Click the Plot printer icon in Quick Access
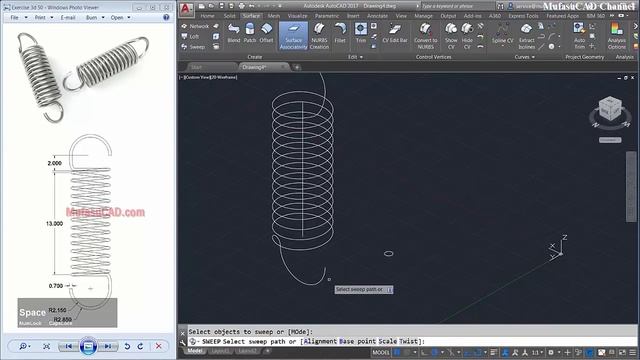 tap(242, 6)
